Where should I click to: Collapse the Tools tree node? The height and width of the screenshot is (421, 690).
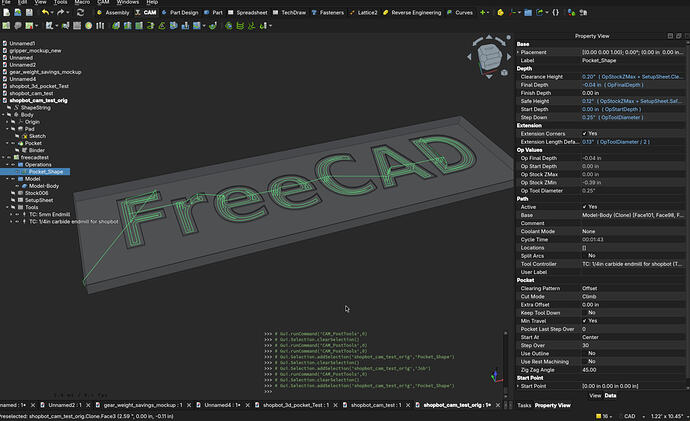coord(8,207)
